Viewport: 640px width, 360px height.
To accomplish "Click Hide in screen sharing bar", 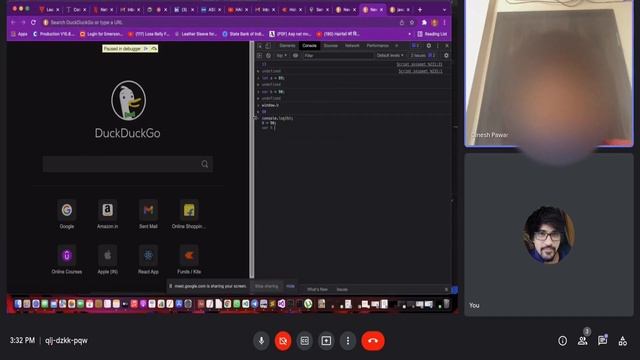I will (x=290, y=286).
